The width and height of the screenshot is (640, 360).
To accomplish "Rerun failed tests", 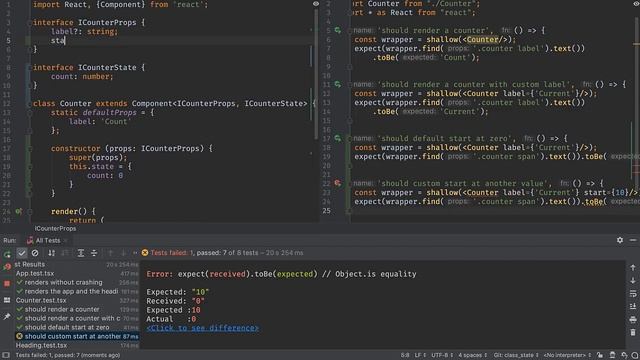I will click(x=7, y=268).
